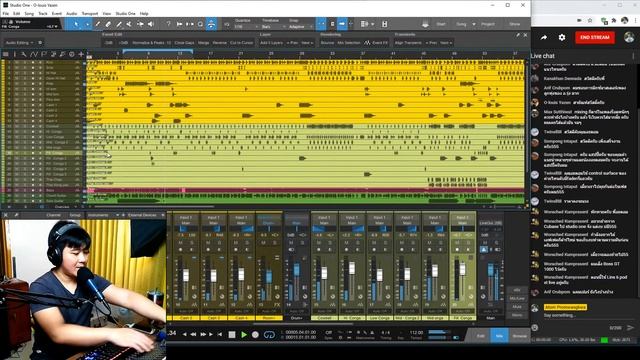Start playback with the green play button

tap(244, 335)
